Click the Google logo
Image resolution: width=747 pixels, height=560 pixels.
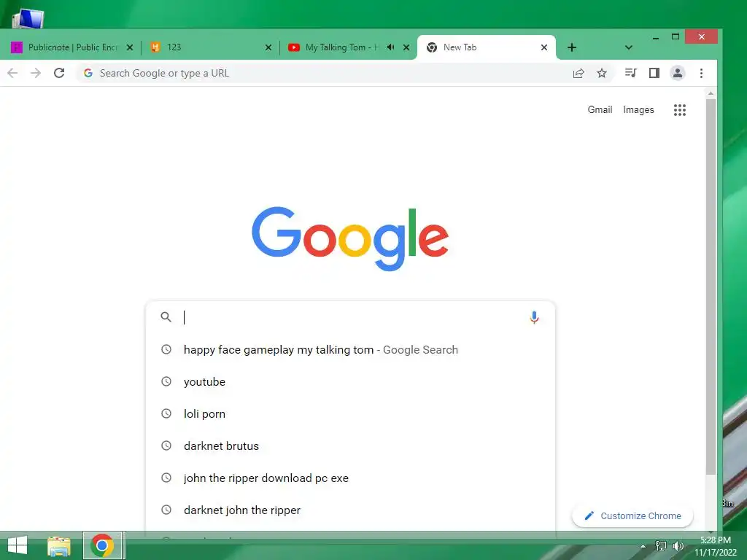[350, 238]
